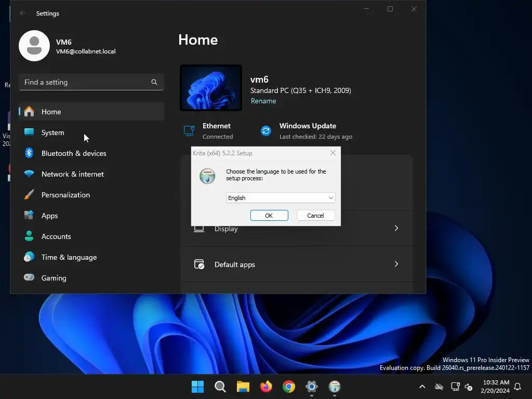Click the network tray icon

(x=455, y=387)
